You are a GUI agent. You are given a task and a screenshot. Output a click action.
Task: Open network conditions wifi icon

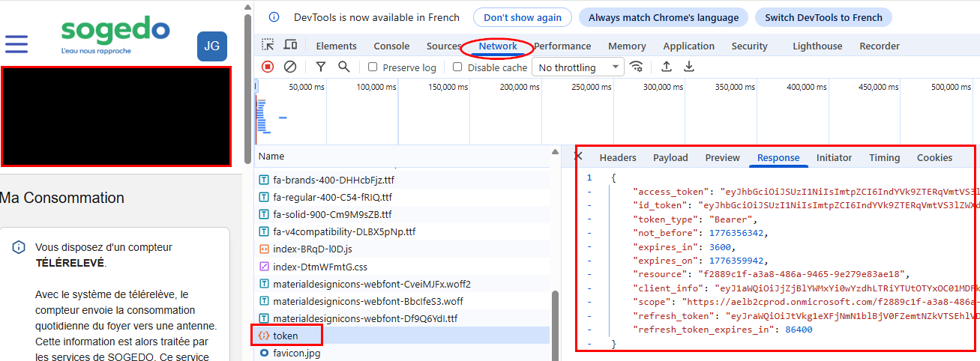click(x=637, y=67)
